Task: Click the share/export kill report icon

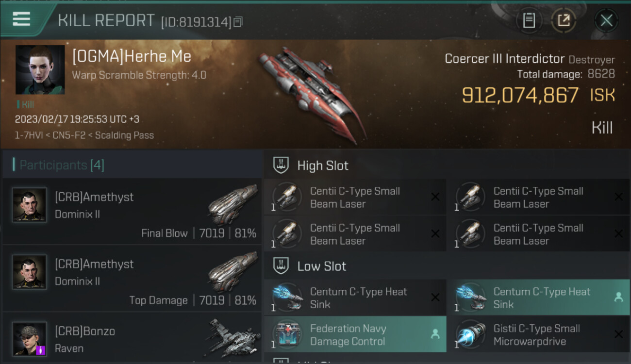Action: click(x=564, y=20)
